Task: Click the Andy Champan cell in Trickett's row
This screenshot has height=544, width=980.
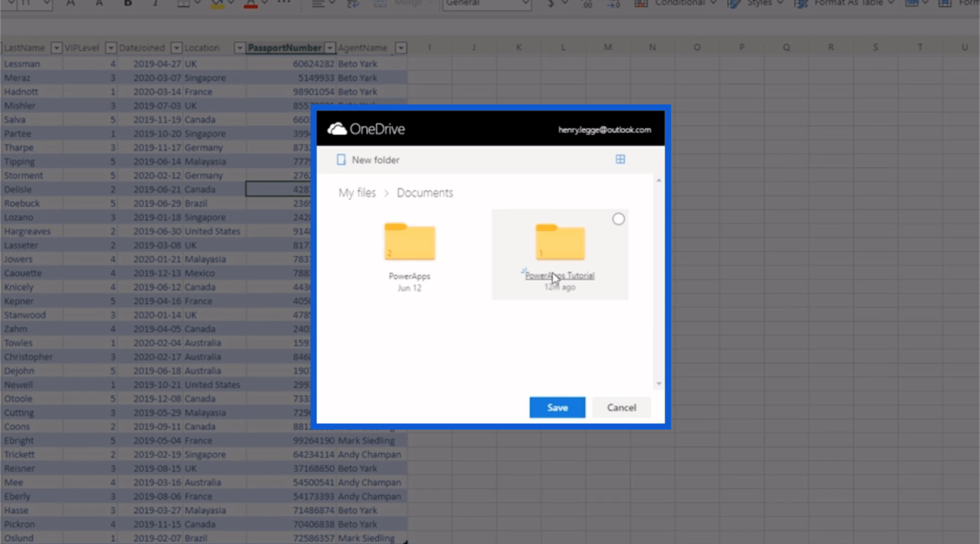Action: pyautogui.click(x=372, y=455)
